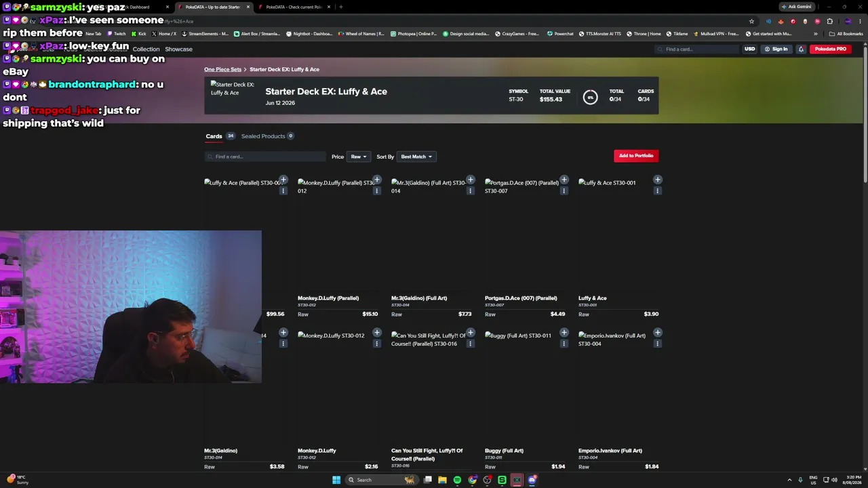Open notifications bell in Pokedata header
Image resolution: width=868 pixels, height=488 pixels.
pos(801,49)
